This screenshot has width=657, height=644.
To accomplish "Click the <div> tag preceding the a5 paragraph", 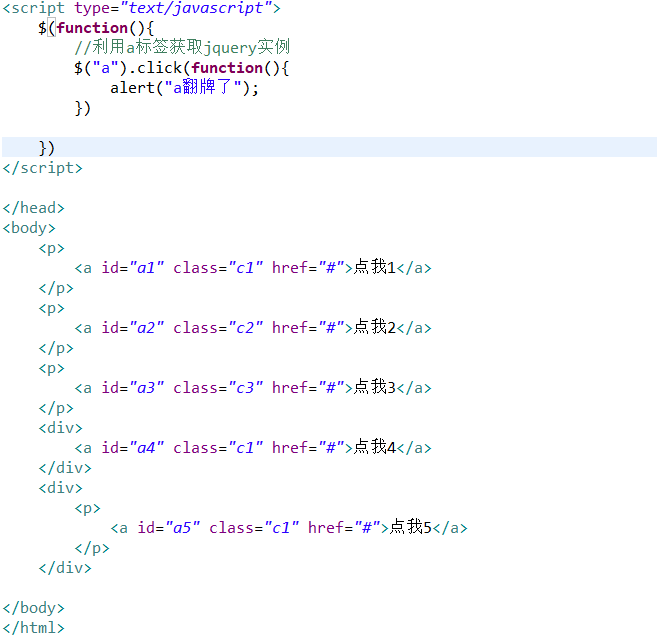I will click(60, 488).
